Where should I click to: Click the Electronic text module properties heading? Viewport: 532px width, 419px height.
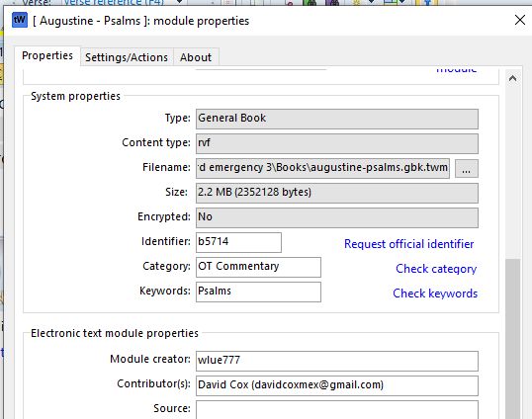(x=115, y=333)
